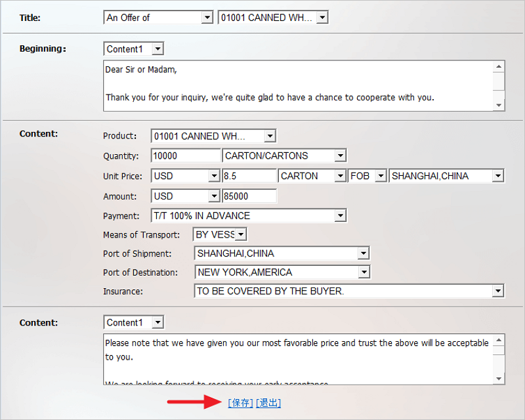Expand the SHANGHAI,CHINA unit price port dropdown
The height and width of the screenshot is (420, 525).
point(447,176)
